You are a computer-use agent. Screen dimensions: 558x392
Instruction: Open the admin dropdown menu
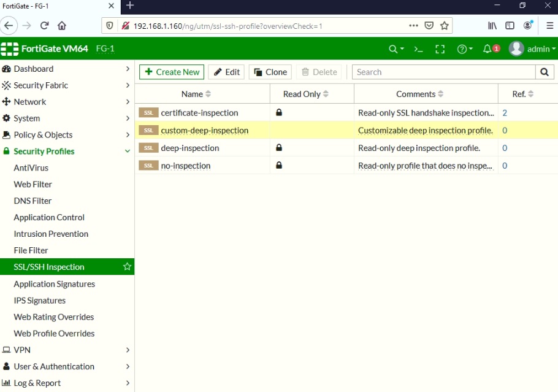(x=540, y=48)
